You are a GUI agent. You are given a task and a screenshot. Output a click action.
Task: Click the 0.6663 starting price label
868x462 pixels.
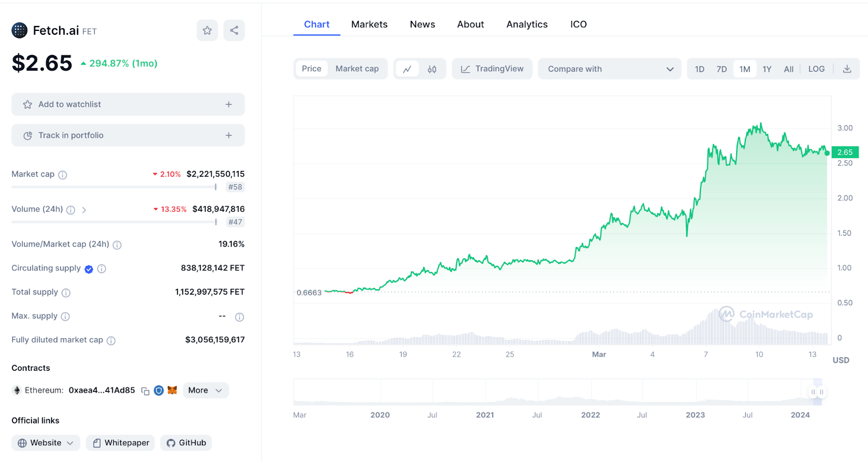pyautogui.click(x=309, y=293)
